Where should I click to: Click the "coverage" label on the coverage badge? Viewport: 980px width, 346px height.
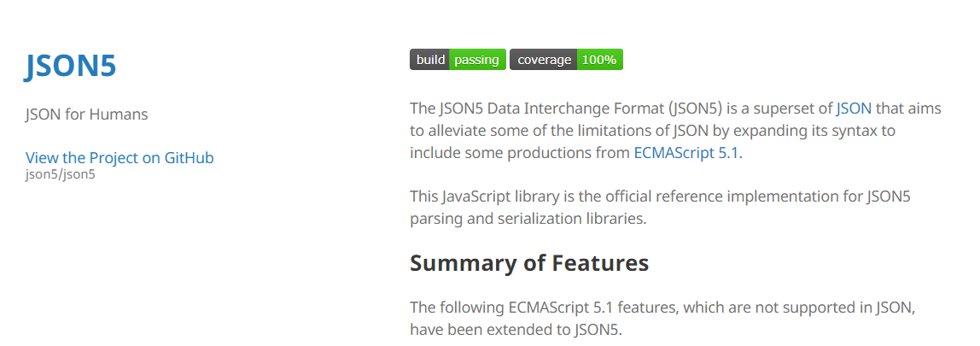click(x=544, y=60)
